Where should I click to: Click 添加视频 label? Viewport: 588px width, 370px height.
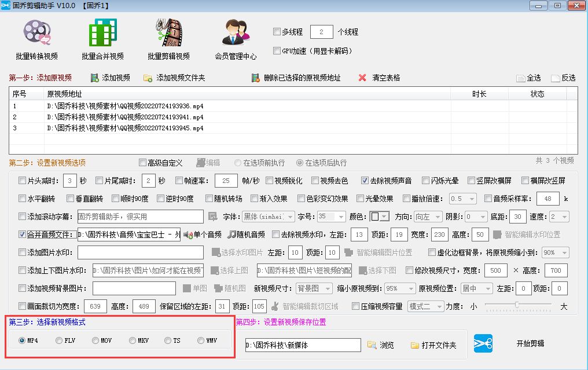116,78
